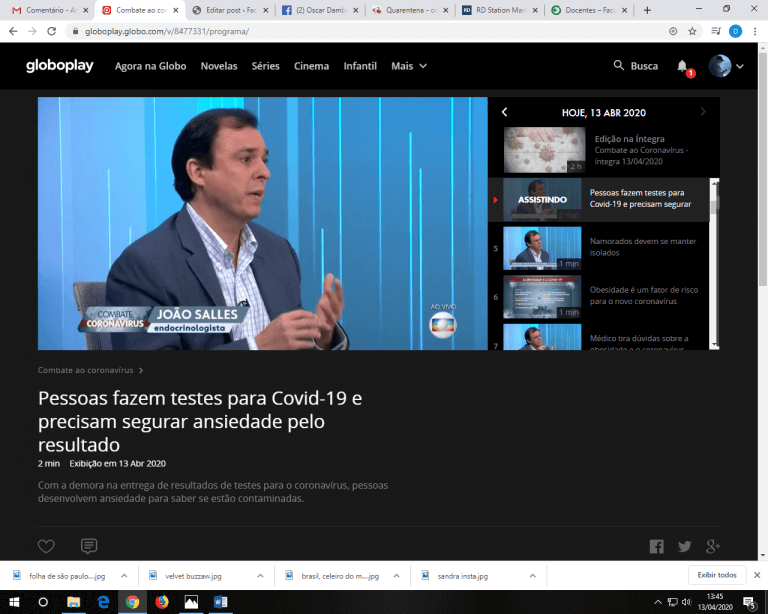Go to previous day in playlist
This screenshot has height=614, width=768.
point(504,112)
